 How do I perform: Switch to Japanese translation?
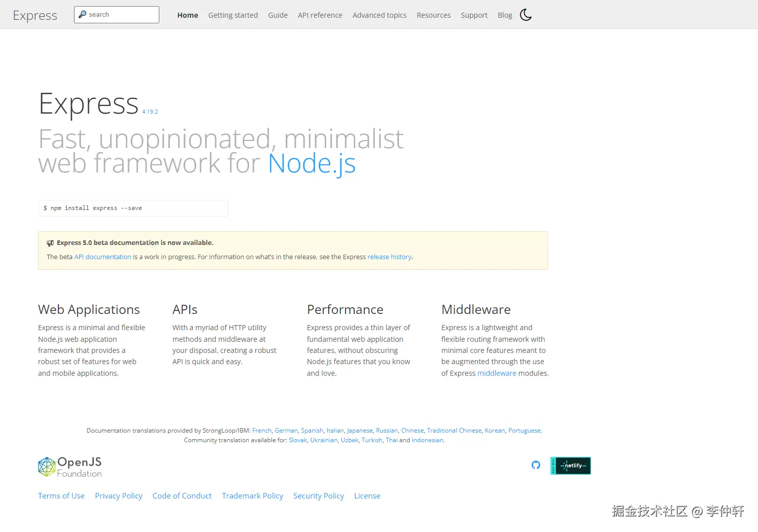360,431
